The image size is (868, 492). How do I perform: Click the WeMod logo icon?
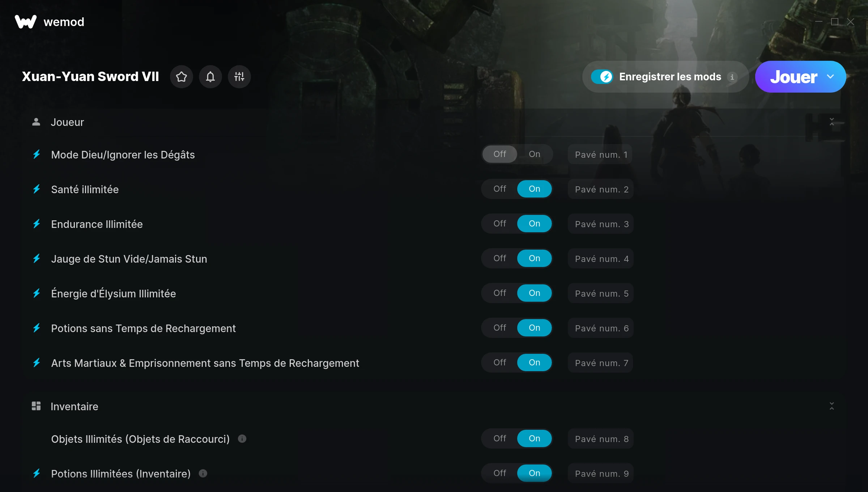[26, 22]
